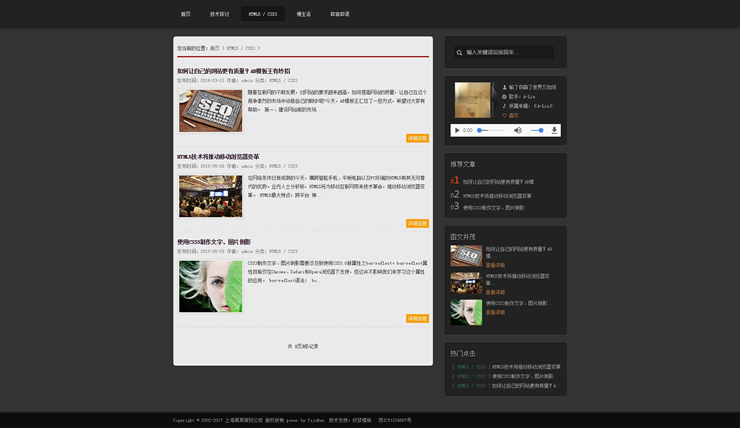
Task: Open sidebar green leaf face thumbnail
Action: point(466,312)
